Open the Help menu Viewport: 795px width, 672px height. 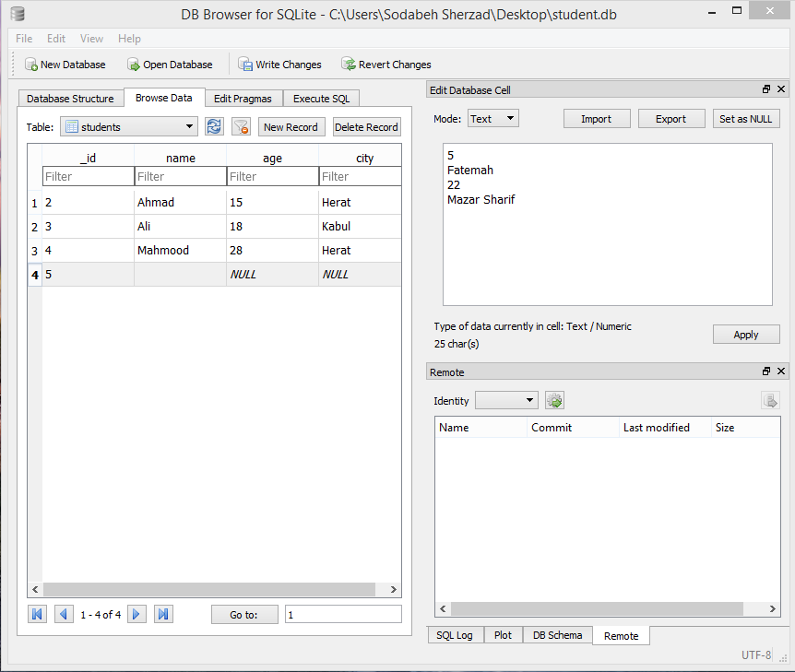pyautogui.click(x=129, y=39)
